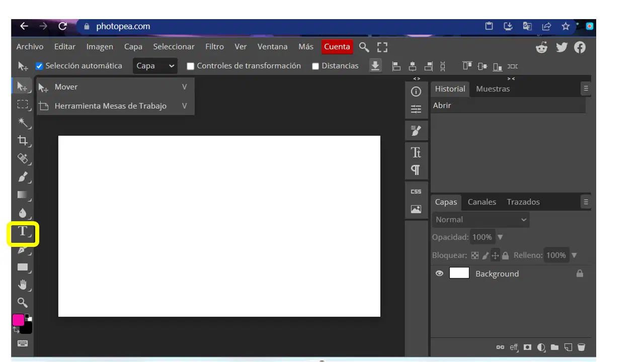The width and height of the screenshot is (644, 362).
Task: Open the Brush settings panel icon
Action: point(416,131)
